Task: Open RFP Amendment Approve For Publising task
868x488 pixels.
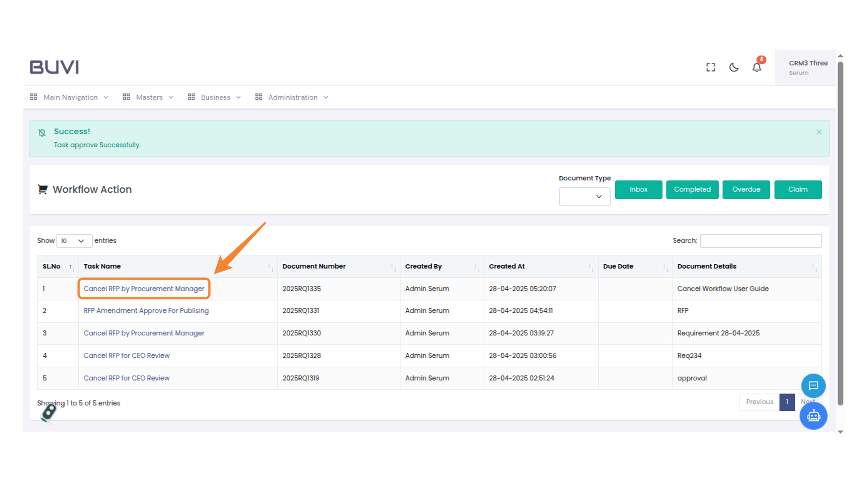Action: [x=146, y=310]
